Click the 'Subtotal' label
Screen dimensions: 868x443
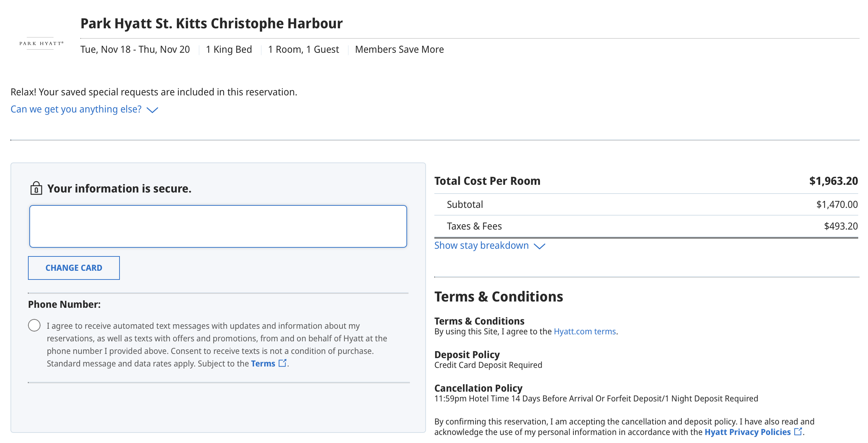pyautogui.click(x=465, y=204)
